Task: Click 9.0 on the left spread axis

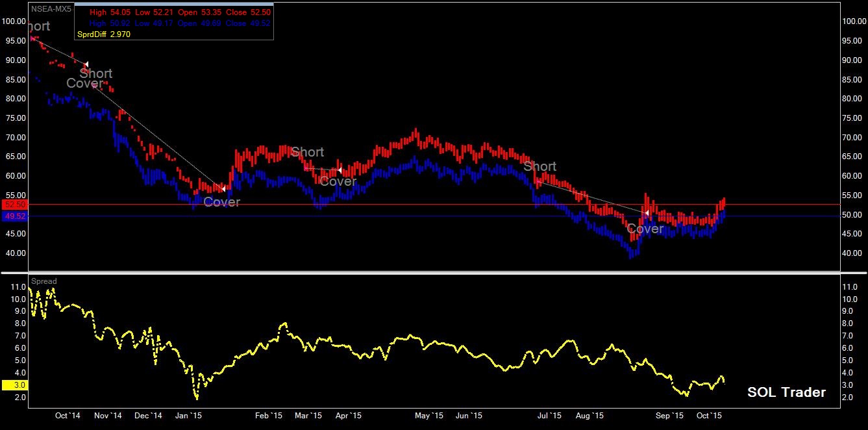Action: (19, 311)
